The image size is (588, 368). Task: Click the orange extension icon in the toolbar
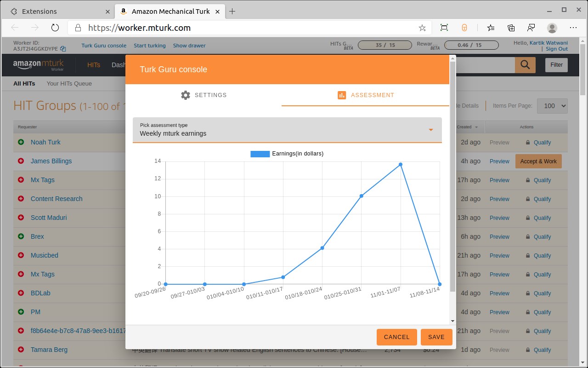(464, 28)
